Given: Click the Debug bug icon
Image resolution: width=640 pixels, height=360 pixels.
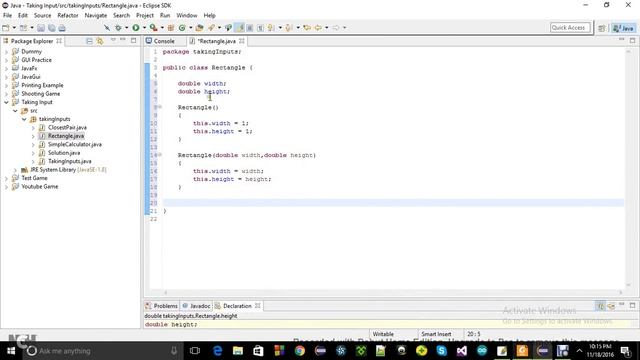Looking at the screenshot, I should [x=118, y=28].
